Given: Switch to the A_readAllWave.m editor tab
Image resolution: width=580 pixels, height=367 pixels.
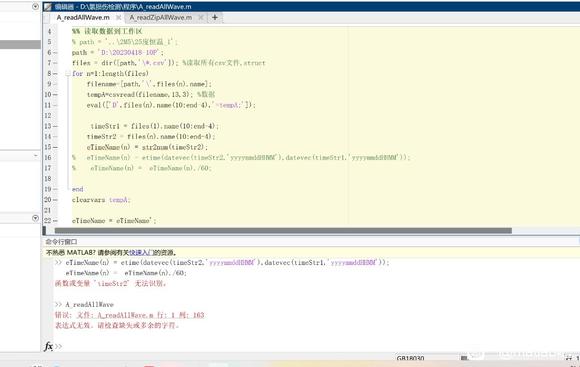Looking at the screenshot, I should click(83, 17).
